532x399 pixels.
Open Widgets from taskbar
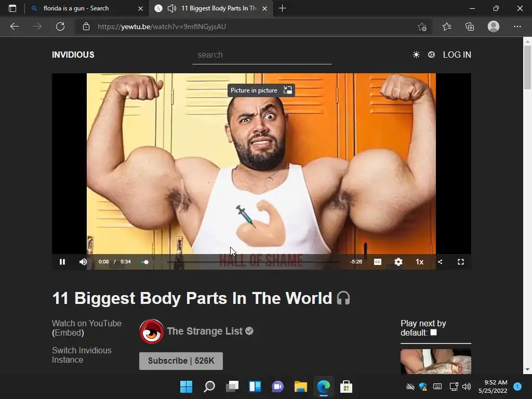pyautogui.click(x=255, y=387)
